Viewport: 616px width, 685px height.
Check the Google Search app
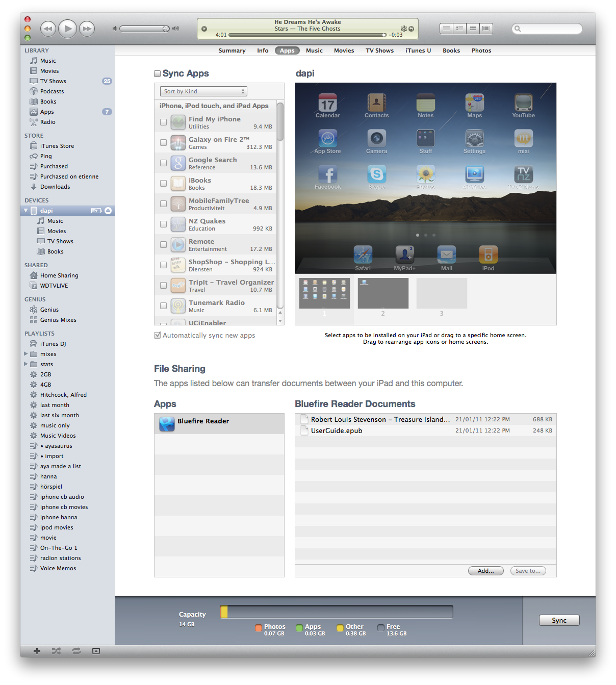pos(163,163)
